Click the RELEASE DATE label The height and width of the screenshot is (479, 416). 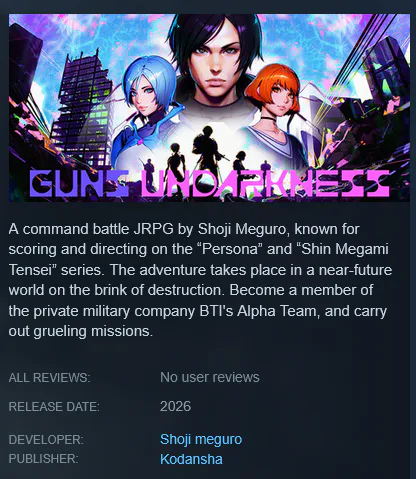54,407
